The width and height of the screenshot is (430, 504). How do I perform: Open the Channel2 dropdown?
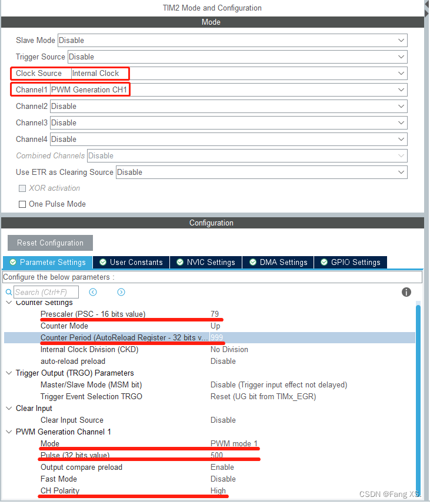[x=229, y=107]
